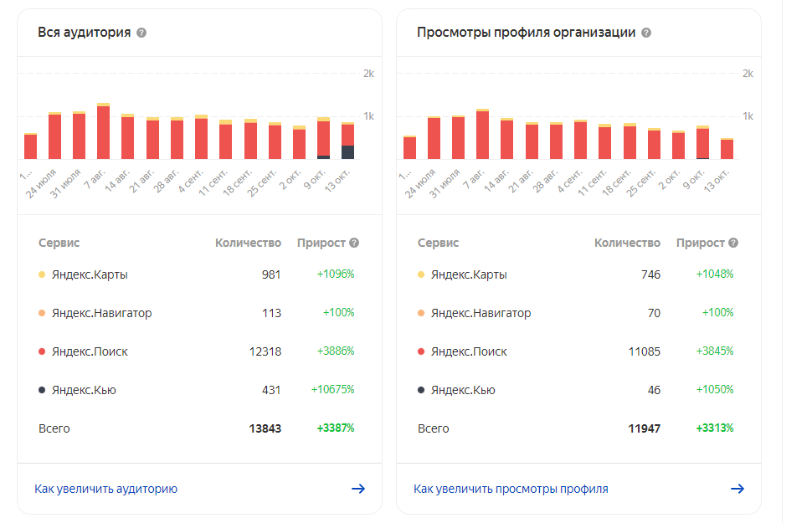Click 'Сервис' column header in Просмотры профиля
This screenshot has width=812, height=523.
[438, 243]
